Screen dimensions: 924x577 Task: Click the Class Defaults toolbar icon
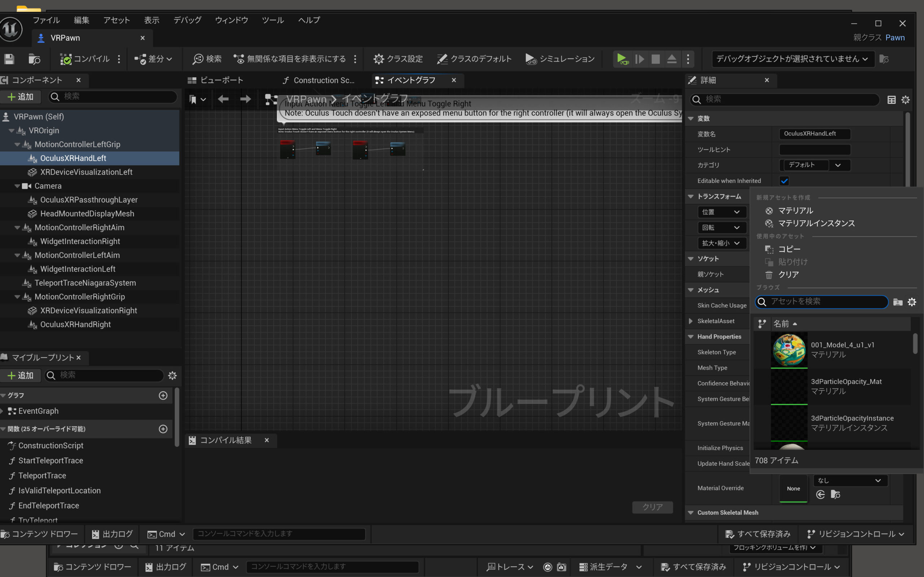coord(442,59)
